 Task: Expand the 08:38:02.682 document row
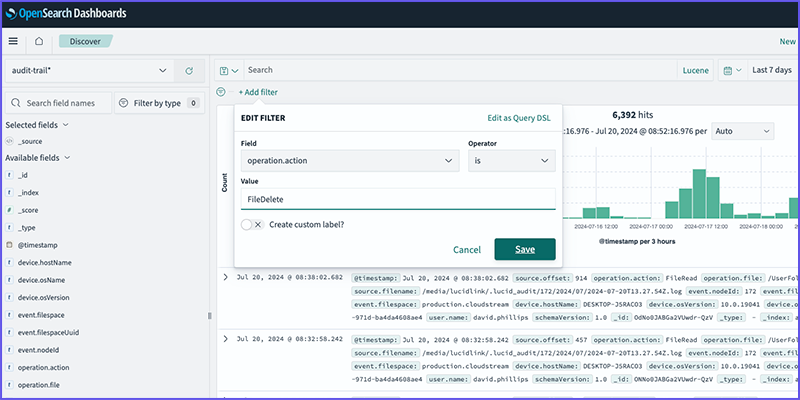point(226,277)
